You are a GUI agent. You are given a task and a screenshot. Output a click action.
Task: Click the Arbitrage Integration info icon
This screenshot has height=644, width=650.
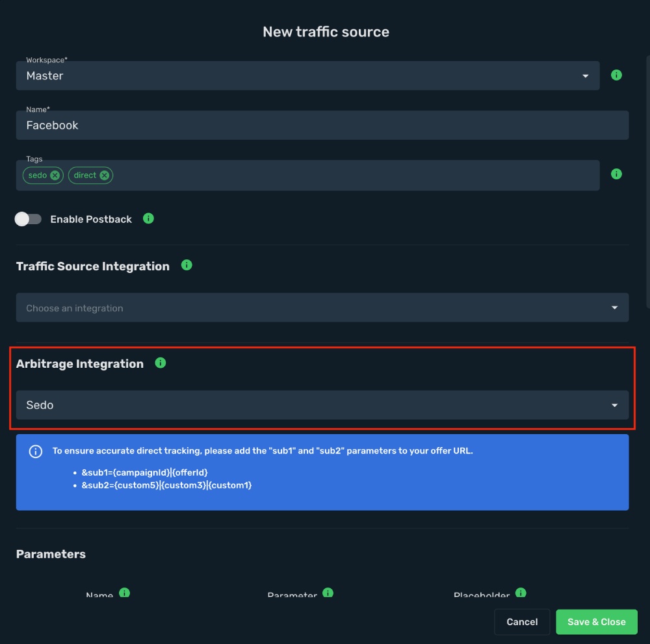pos(161,363)
